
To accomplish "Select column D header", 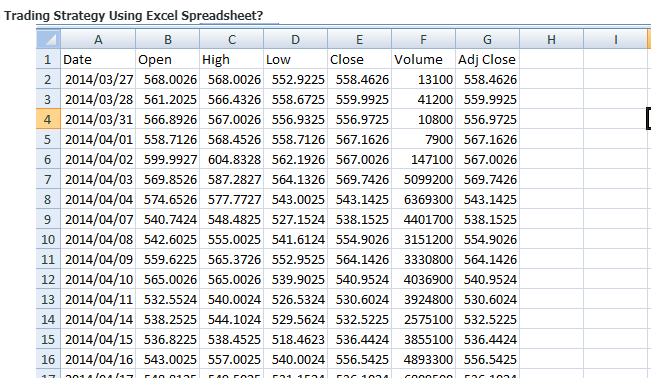I will pos(296,39).
